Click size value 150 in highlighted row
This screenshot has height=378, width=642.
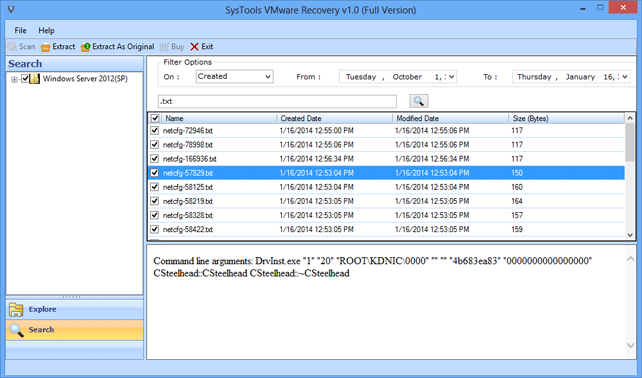point(517,173)
